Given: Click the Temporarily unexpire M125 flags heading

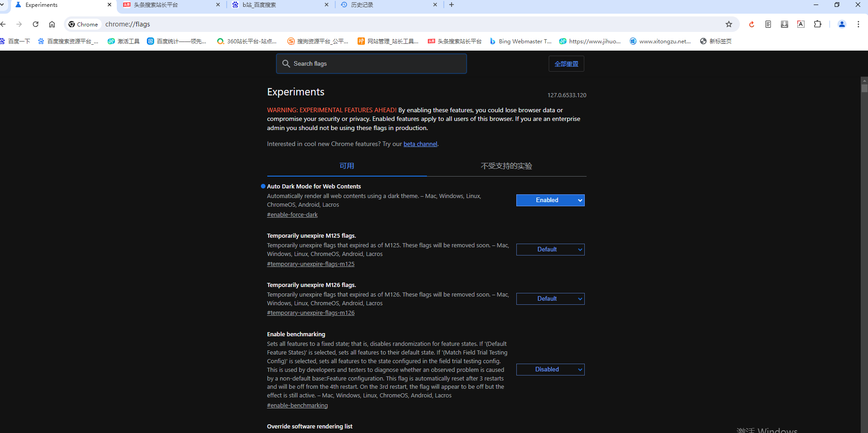Looking at the screenshot, I should pyautogui.click(x=312, y=235).
